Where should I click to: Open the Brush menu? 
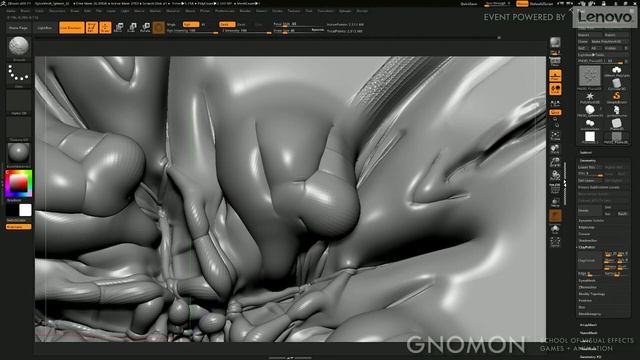click(x=25, y=11)
